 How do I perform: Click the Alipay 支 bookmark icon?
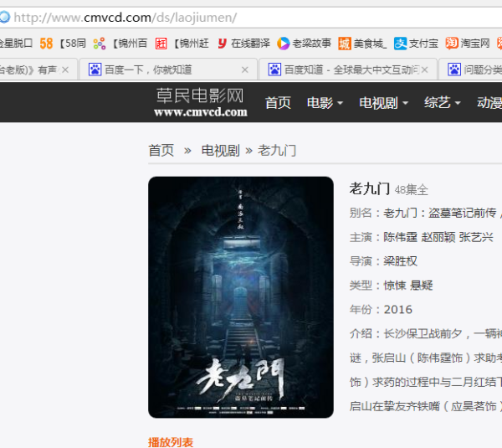400,44
